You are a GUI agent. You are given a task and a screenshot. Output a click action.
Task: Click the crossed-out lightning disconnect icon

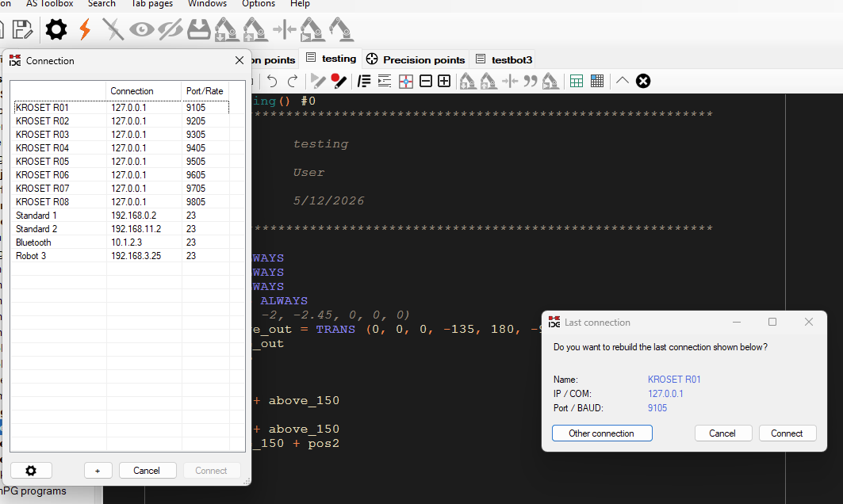(113, 29)
